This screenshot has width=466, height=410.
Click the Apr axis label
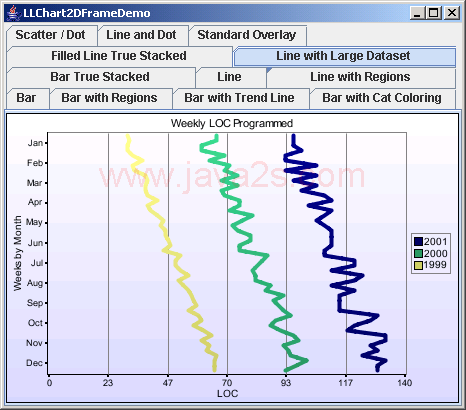click(x=35, y=202)
